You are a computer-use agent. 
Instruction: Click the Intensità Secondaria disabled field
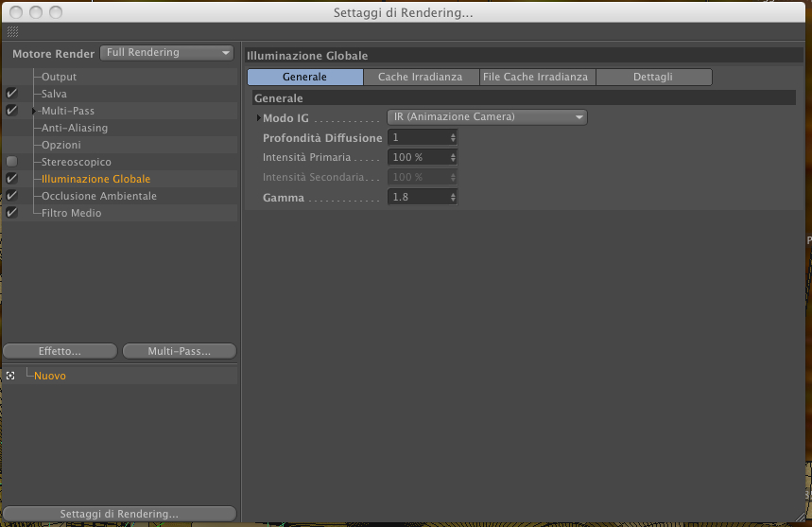pyautogui.click(x=422, y=177)
